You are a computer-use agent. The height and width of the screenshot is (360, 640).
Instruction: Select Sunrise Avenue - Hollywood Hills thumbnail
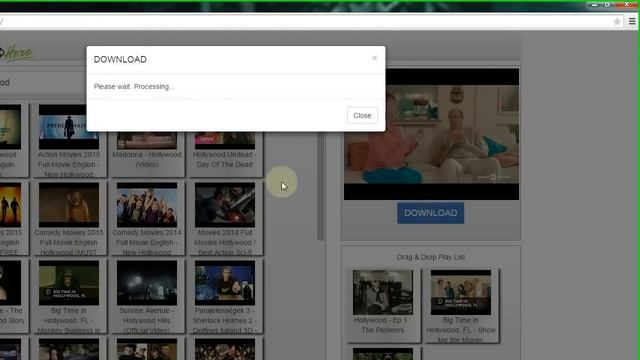point(147,283)
